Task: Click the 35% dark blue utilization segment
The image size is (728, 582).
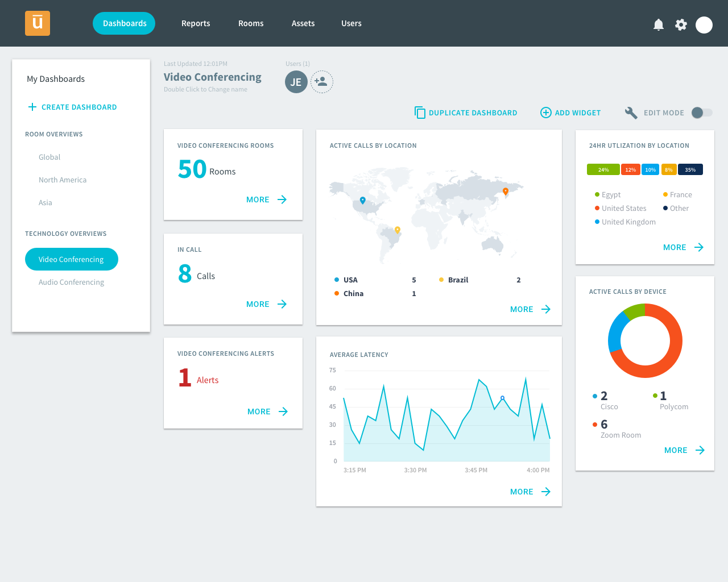Action: pyautogui.click(x=690, y=169)
